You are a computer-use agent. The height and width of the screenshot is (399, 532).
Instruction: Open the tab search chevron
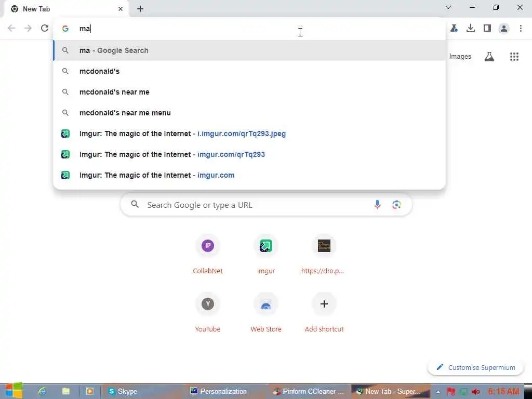(448, 7)
